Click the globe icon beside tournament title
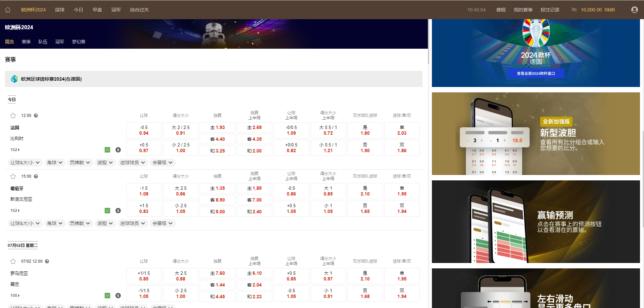This screenshot has height=308, width=644. [14, 79]
